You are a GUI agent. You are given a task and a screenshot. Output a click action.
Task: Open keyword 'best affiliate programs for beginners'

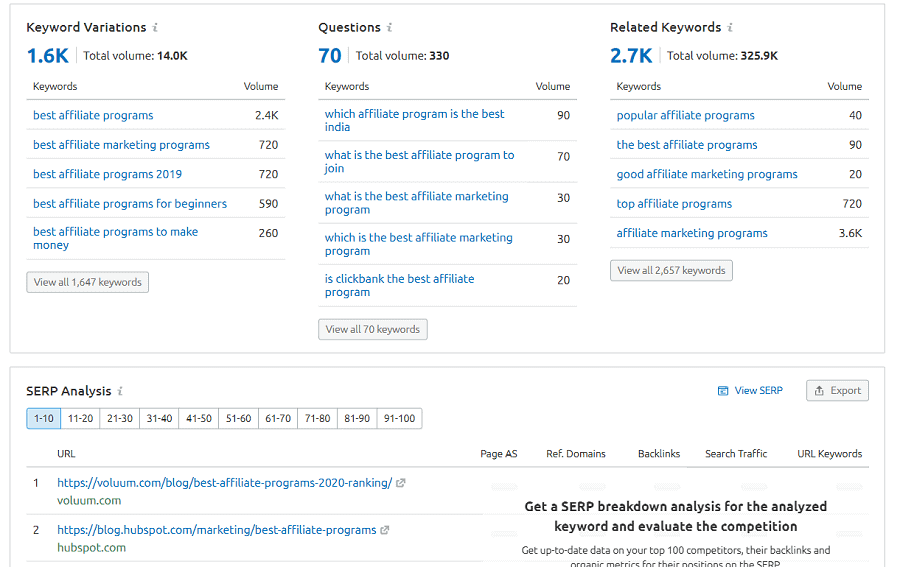[130, 204]
